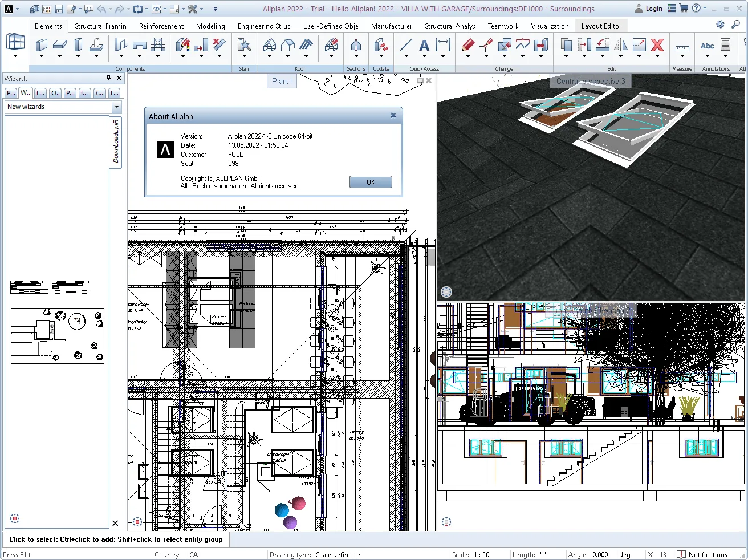Viewport: 748px width, 560px height.
Task: Click the Scale 1:50 value in status bar
Action: (x=482, y=554)
